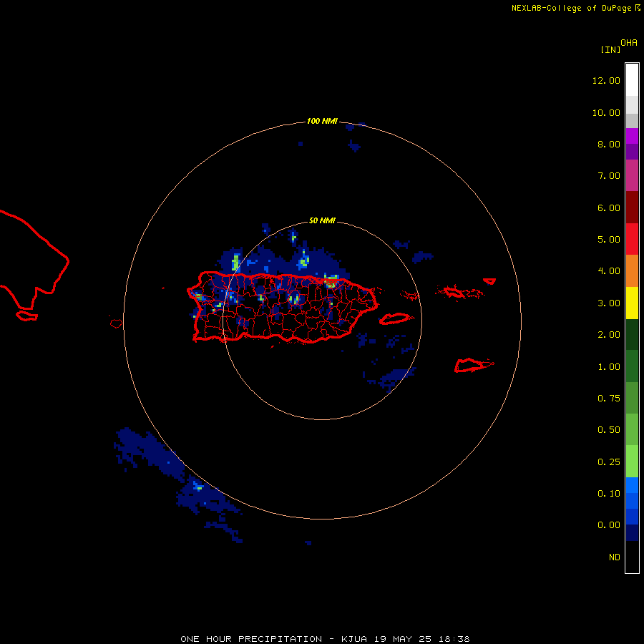Pick the light green swatch at 0.25
644x644 pixels.
pos(632,462)
